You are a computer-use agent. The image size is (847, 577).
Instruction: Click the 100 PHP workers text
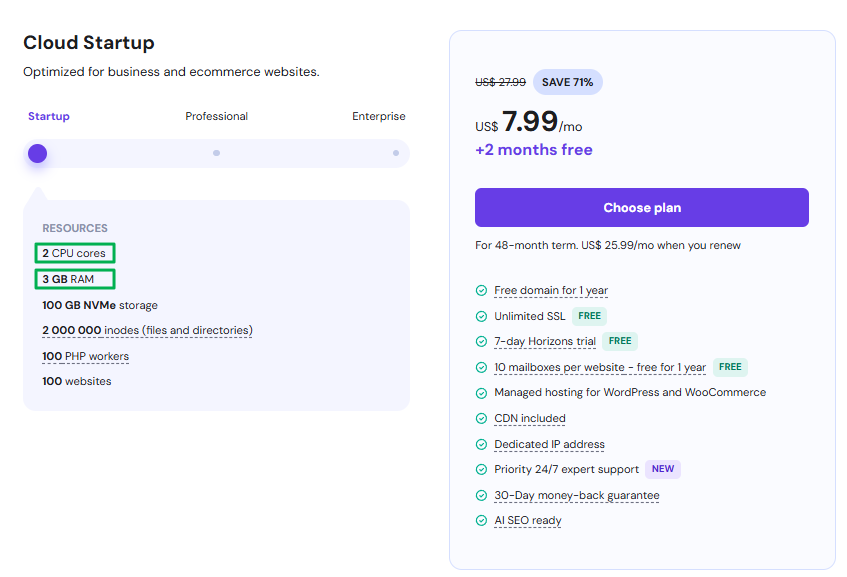(85, 356)
